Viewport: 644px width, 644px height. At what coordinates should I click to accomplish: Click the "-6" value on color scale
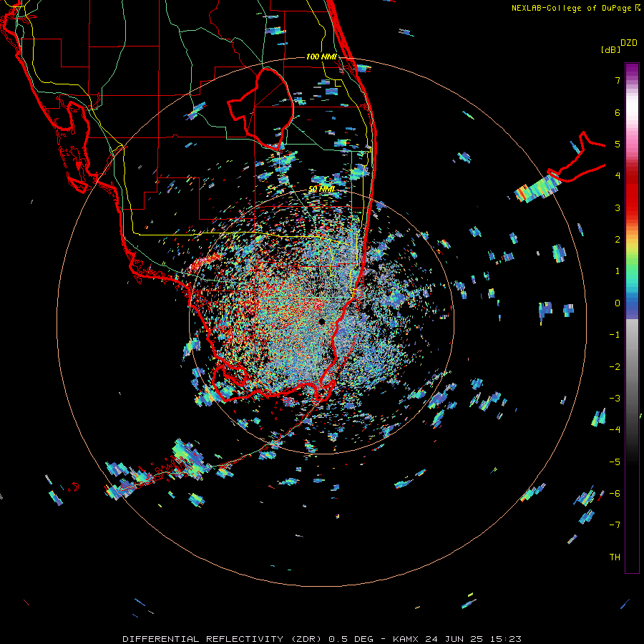click(x=615, y=494)
